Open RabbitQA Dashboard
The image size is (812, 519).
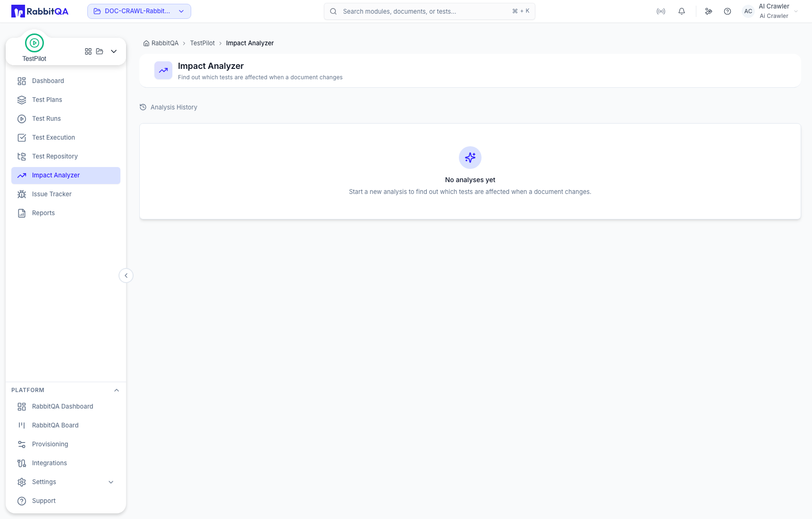pos(66,407)
